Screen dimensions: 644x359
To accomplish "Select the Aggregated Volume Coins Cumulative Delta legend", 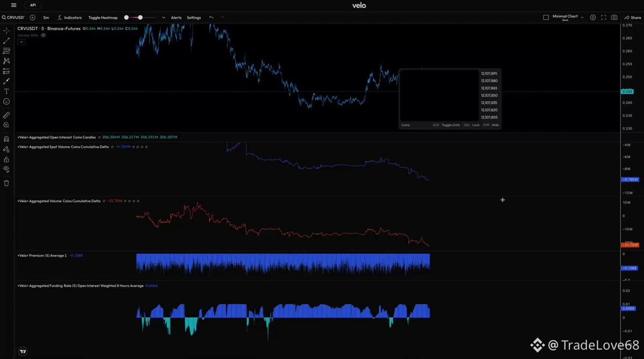I will click(59, 201).
